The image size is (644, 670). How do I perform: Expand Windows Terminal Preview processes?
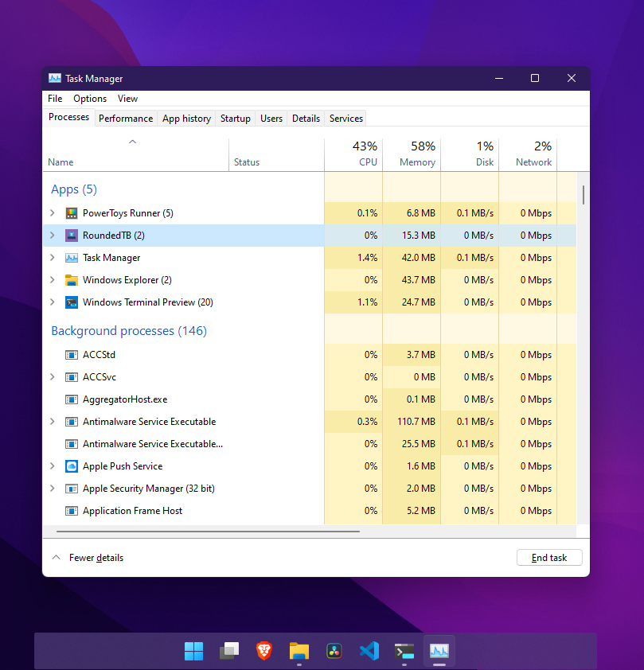52,302
